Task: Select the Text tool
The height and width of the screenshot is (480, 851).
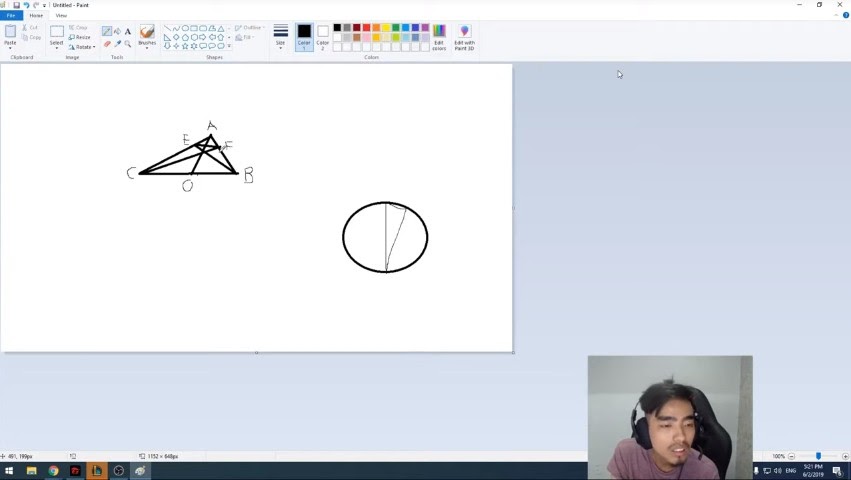Action: (x=128, y=31)
